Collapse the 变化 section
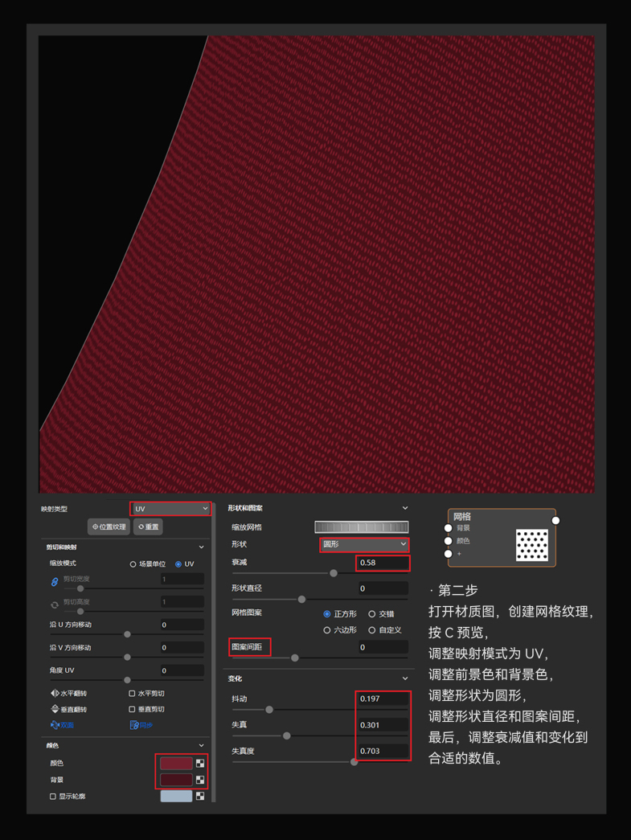This screenshot has height=840, width=631. click(x=404, y=679)
